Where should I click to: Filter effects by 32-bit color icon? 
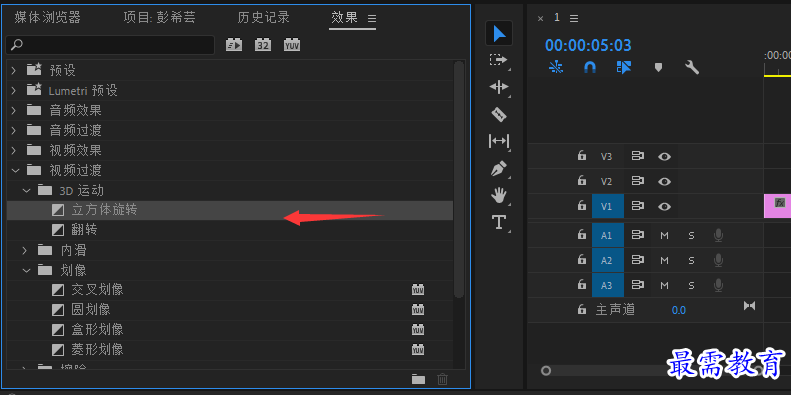click(x=263, y=45)
